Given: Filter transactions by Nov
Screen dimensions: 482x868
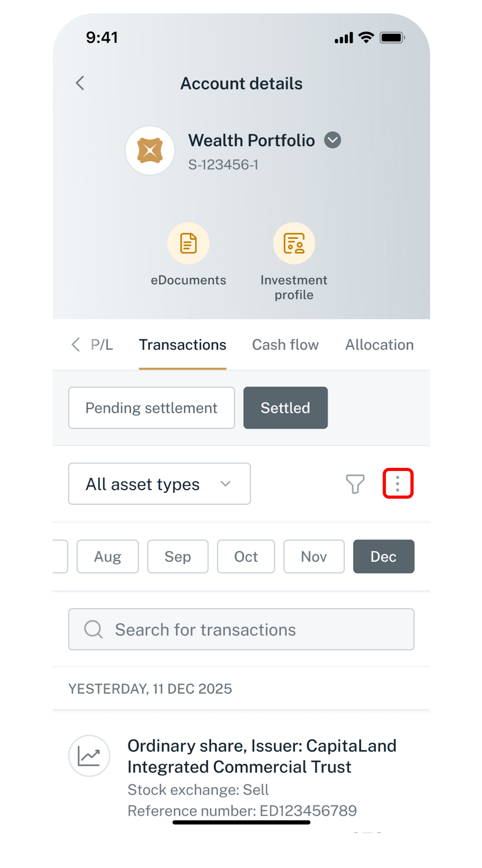Looking at the screenshot, I should coord(314,557).
